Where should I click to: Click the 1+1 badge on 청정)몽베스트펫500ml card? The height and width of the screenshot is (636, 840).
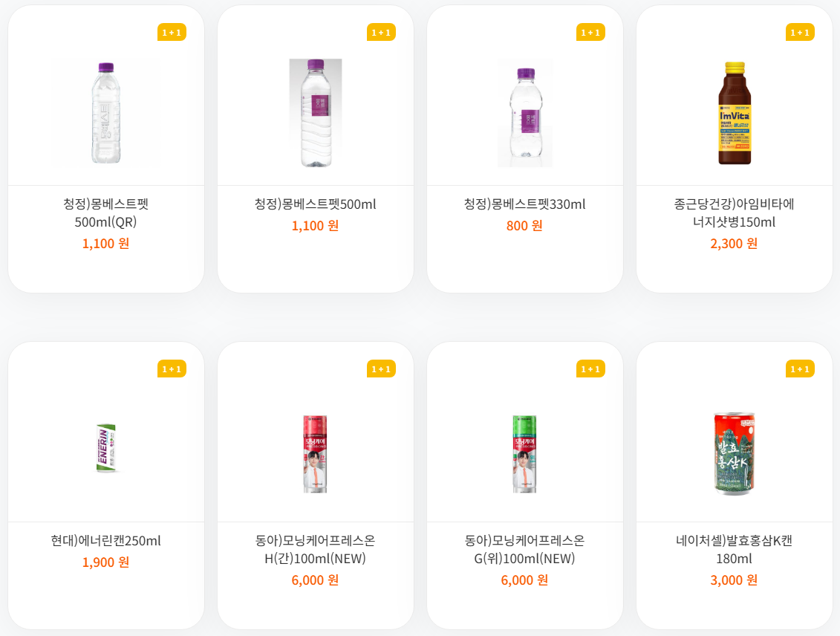(381, 33)
